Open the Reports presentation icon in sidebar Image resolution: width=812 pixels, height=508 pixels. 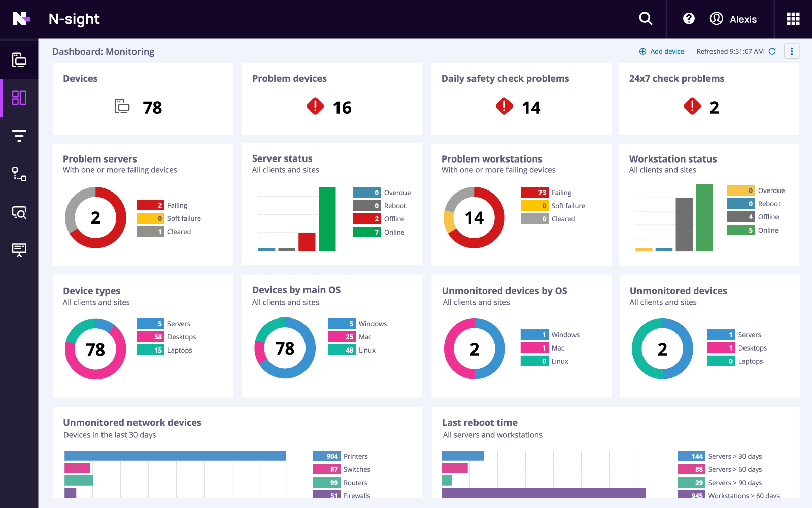(x=19, y=250)
